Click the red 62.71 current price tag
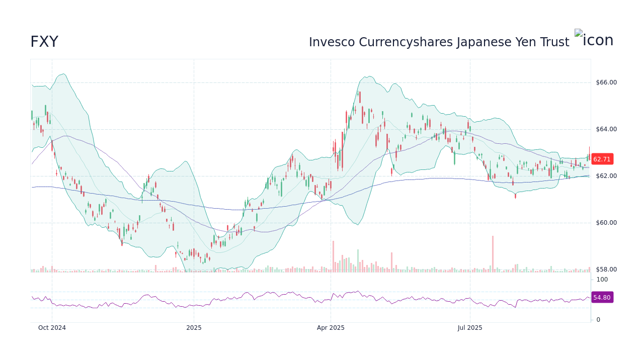Image resolution: width=644 pixels, height=362 pixels. (x=602, y=159)
